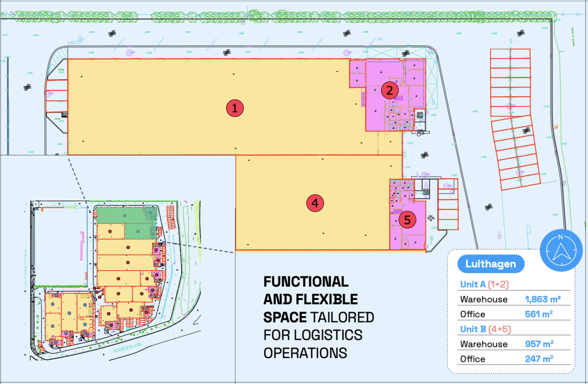Image resolution: width=588 pixels, height=384 pixels.
Task: Click the Office label under Unit A
Action: (x=473, y=314)
